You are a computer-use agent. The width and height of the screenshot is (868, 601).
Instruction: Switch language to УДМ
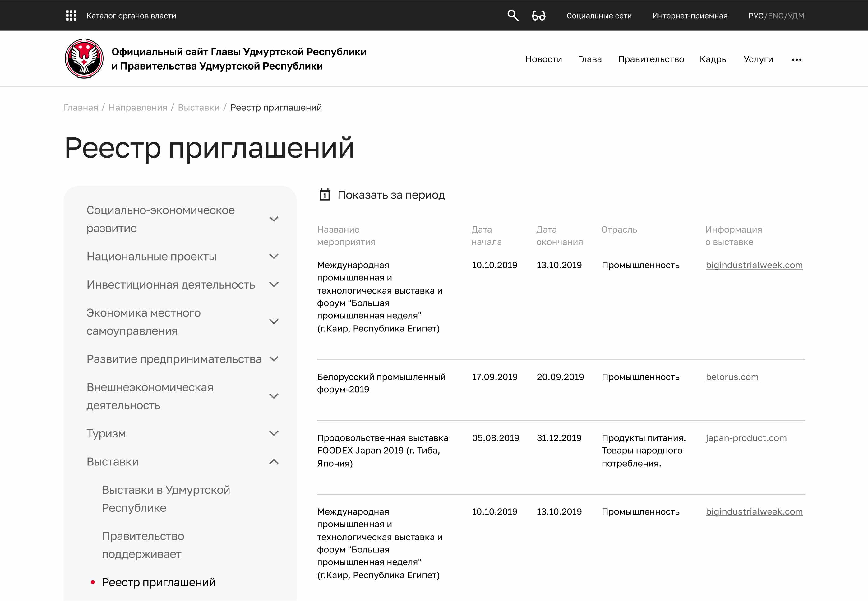click(796, 16)
